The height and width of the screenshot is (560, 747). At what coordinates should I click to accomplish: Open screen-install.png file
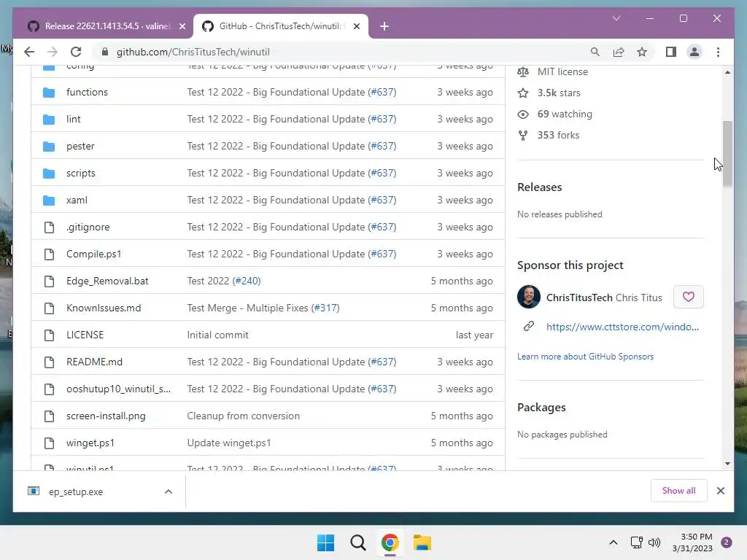pos(107,416)
